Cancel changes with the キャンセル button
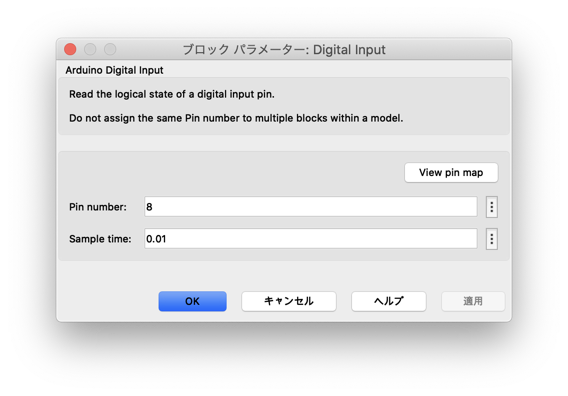The width and height of the screenshot is (568, 396). 289,301
